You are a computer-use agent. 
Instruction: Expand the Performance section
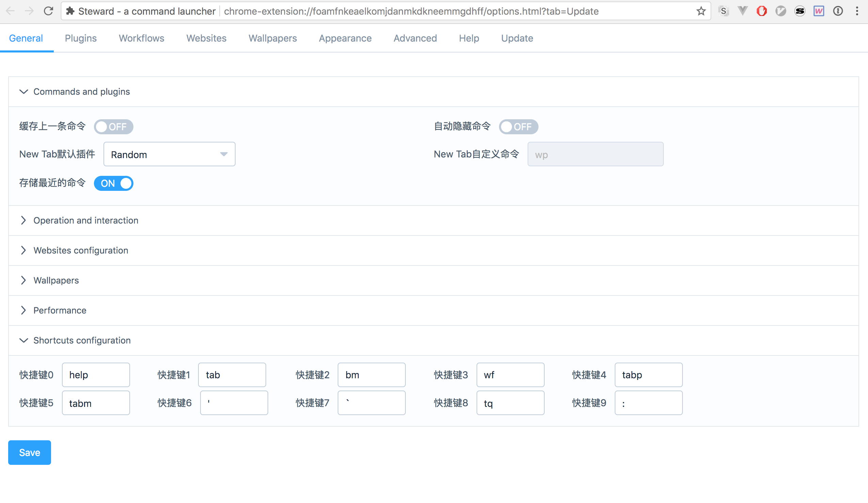coord(60,310)
